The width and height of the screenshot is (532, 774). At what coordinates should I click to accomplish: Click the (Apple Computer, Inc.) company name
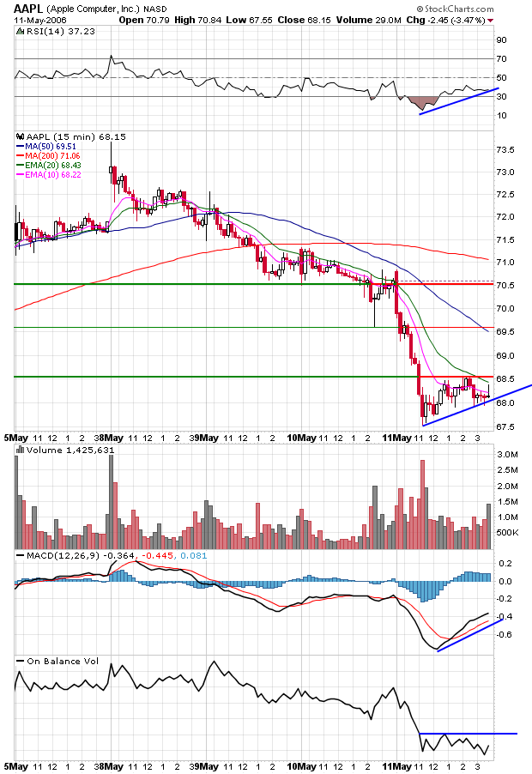[x=94, y=9]
